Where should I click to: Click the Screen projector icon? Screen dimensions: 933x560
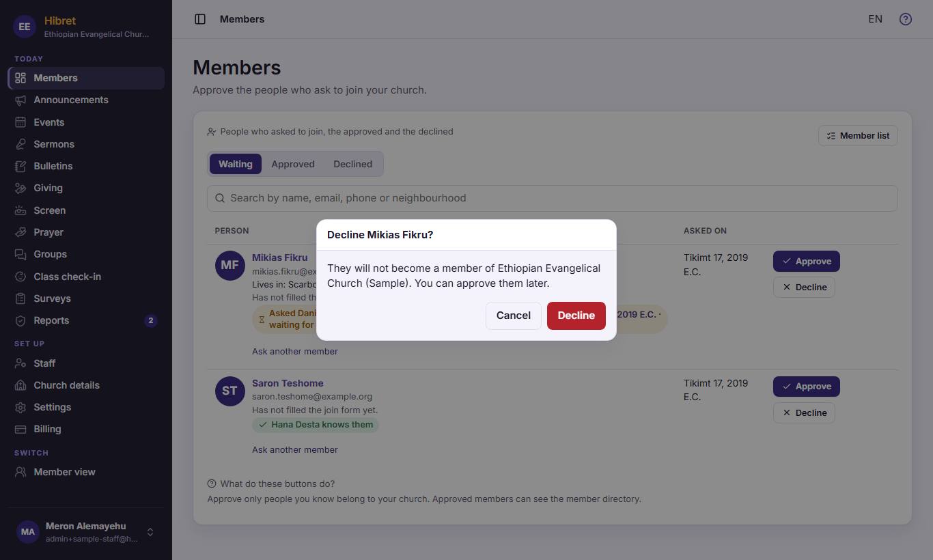[20, 210]
